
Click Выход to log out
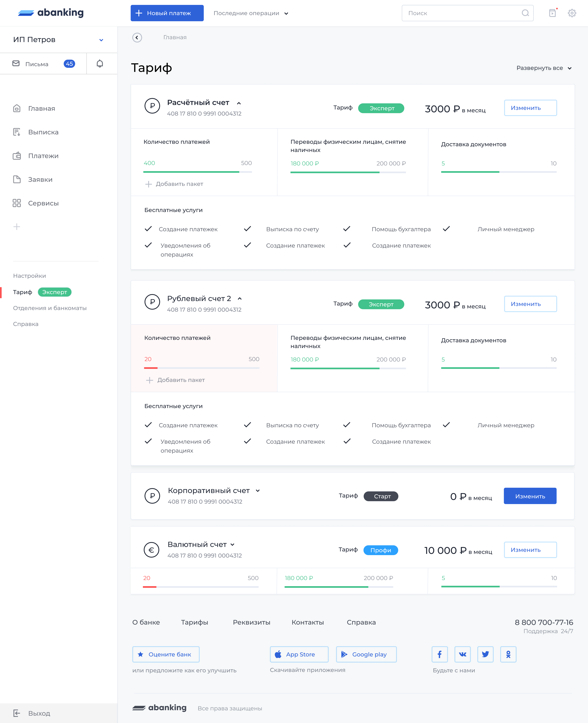pos(39,713)
